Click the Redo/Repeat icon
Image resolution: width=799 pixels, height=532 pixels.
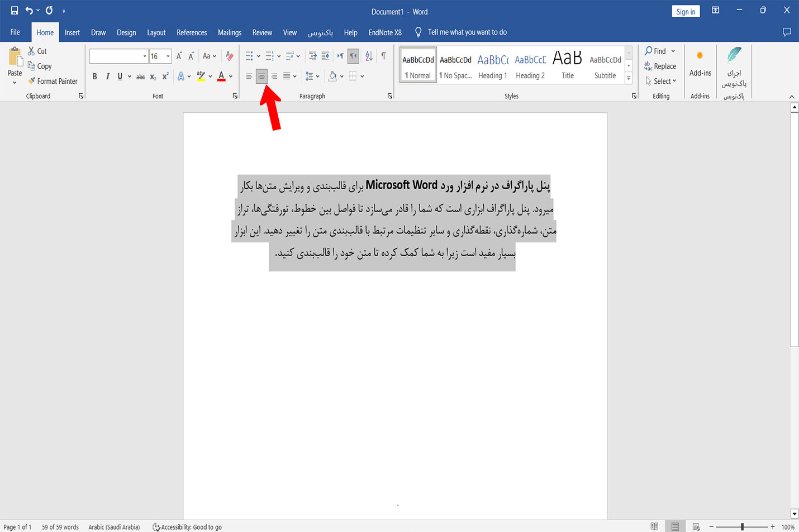[49, 11]
